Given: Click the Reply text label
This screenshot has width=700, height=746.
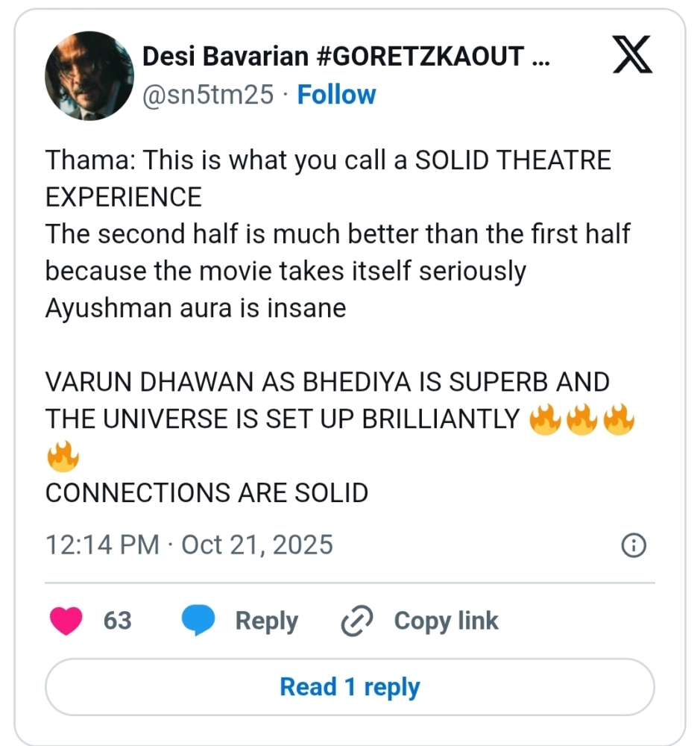Looking at the screenshot, I should (266, 621).
